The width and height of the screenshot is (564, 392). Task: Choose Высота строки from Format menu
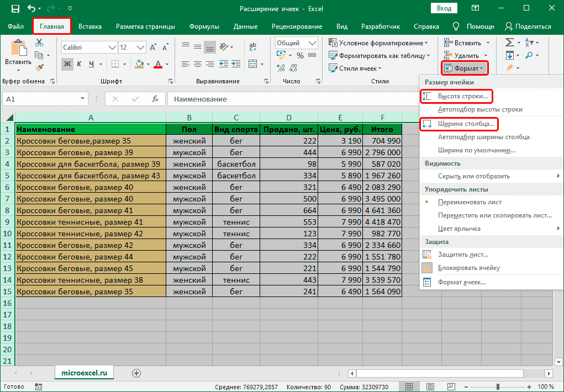(462, 96)
